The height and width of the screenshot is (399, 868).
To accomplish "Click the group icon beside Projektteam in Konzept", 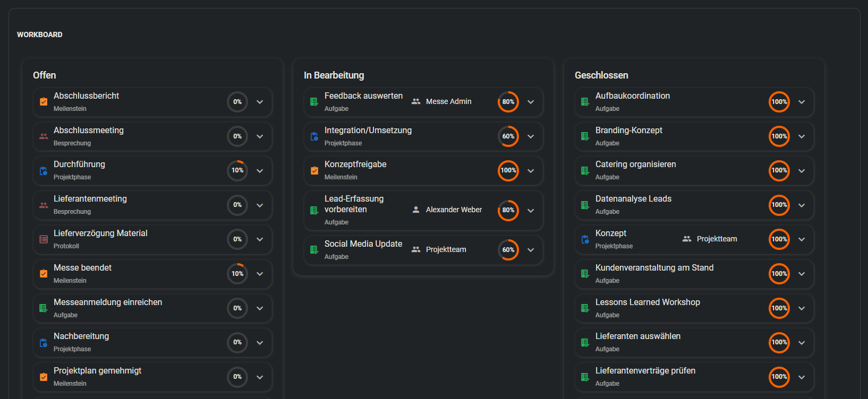I will coord(687,239).
